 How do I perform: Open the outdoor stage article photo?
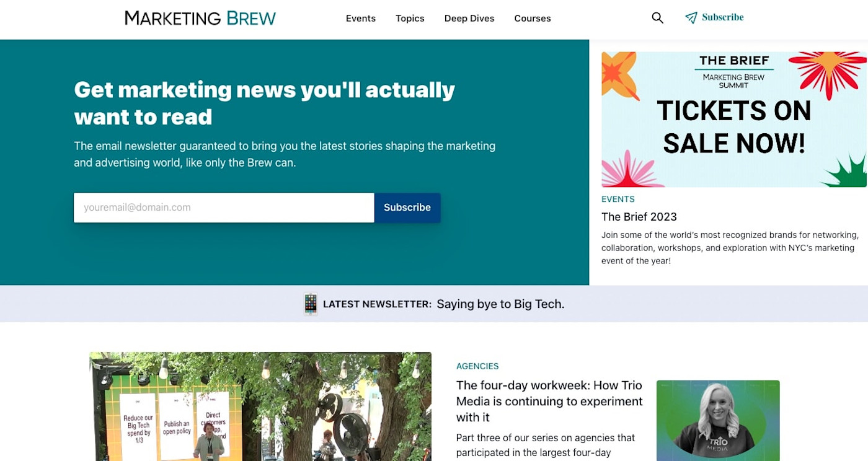coord(260,406)
